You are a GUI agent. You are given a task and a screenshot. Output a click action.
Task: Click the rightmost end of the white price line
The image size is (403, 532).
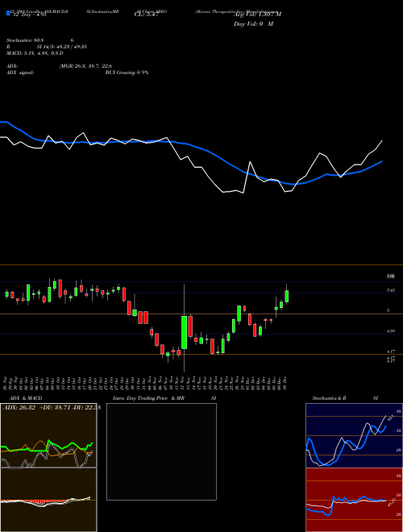click(382, 140)
